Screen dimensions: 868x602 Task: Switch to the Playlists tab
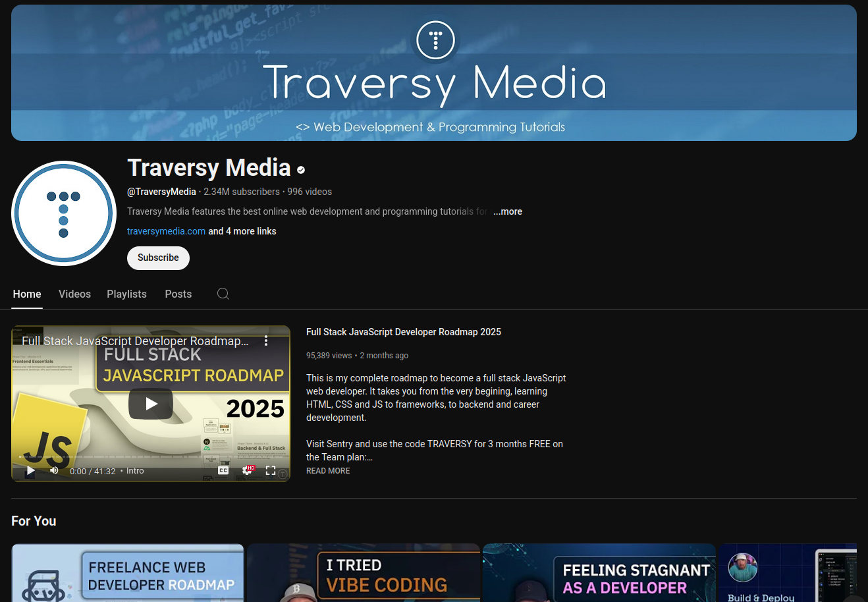pyautogui.click(x=126, y=294)
